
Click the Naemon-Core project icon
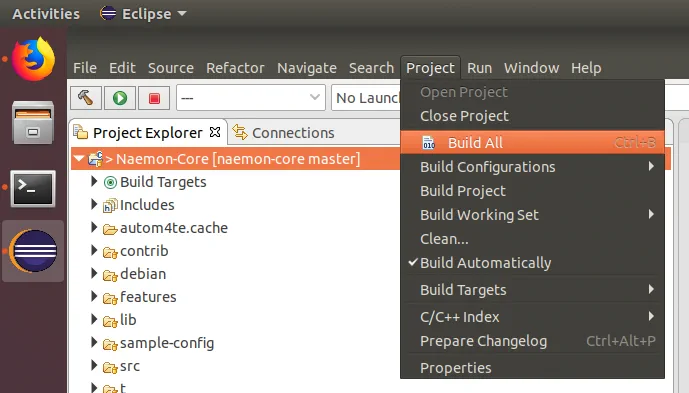click(x=95, y=159)
